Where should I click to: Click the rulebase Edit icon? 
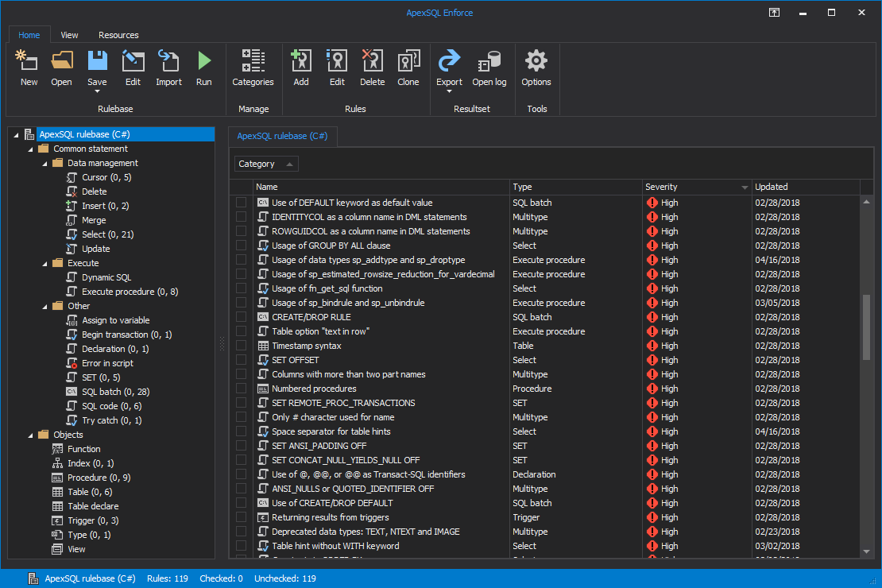(x=133, y=68)
